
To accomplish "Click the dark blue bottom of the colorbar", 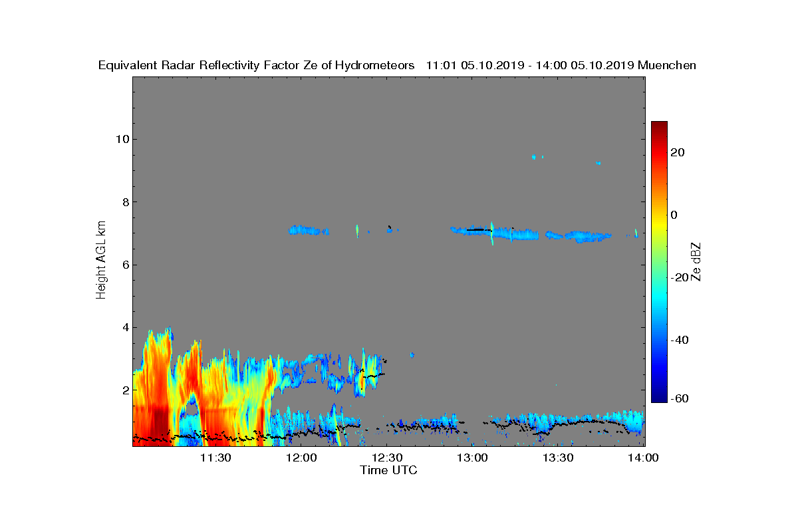I will pyautogui.click(x=659, y=396).
